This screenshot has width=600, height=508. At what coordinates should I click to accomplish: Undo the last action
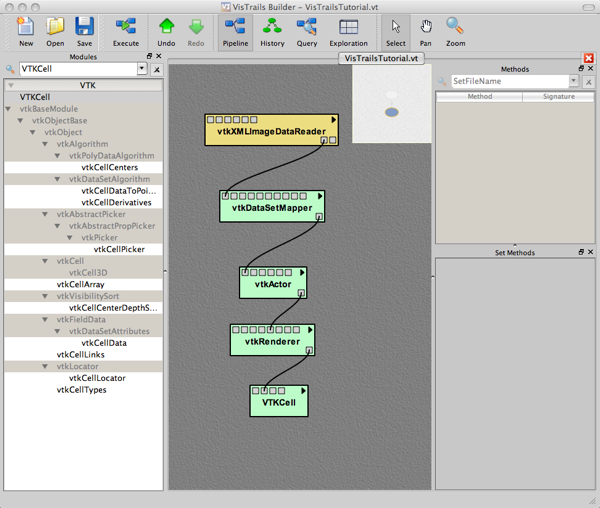pyautogui.click(x=166, y=32)
